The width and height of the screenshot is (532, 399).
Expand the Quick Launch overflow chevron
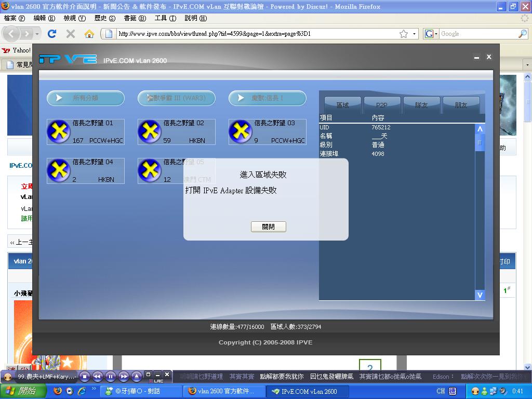[x=94, y=389]
